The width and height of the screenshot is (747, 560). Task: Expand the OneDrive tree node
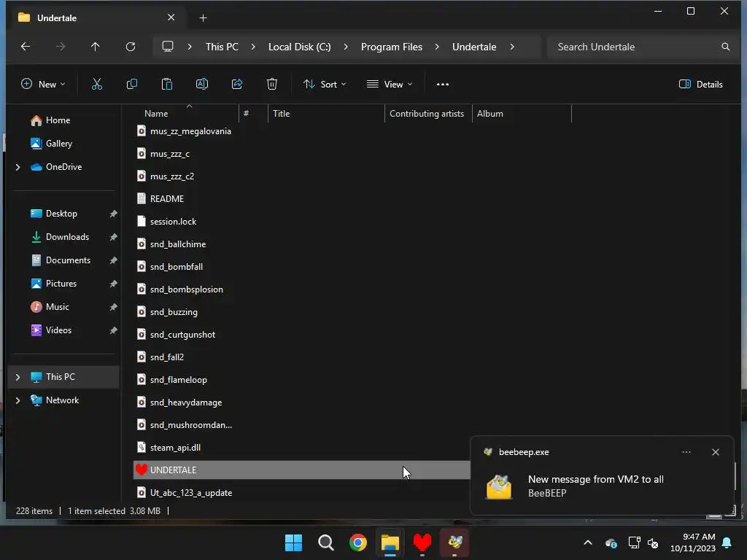coord(18,167)
